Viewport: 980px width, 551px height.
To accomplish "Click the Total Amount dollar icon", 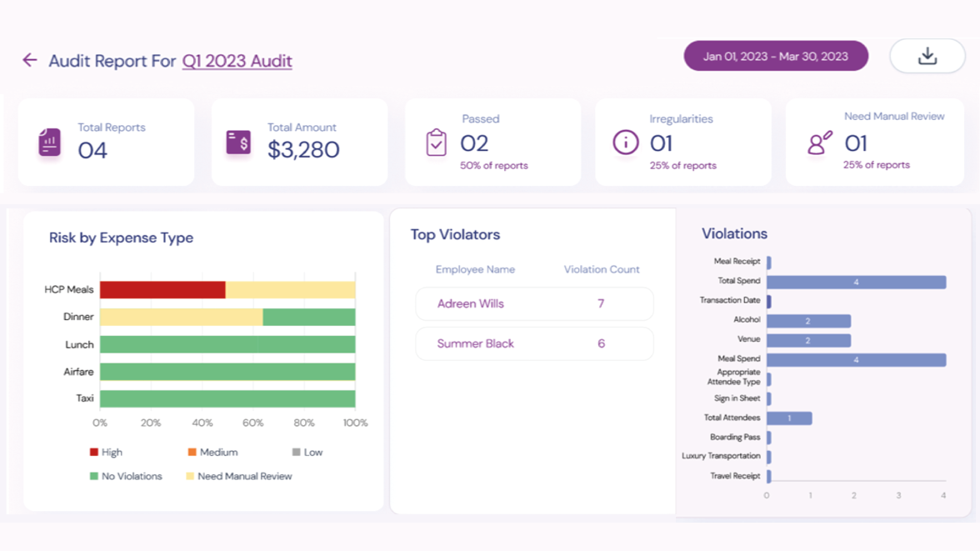I will coord(238,143).
